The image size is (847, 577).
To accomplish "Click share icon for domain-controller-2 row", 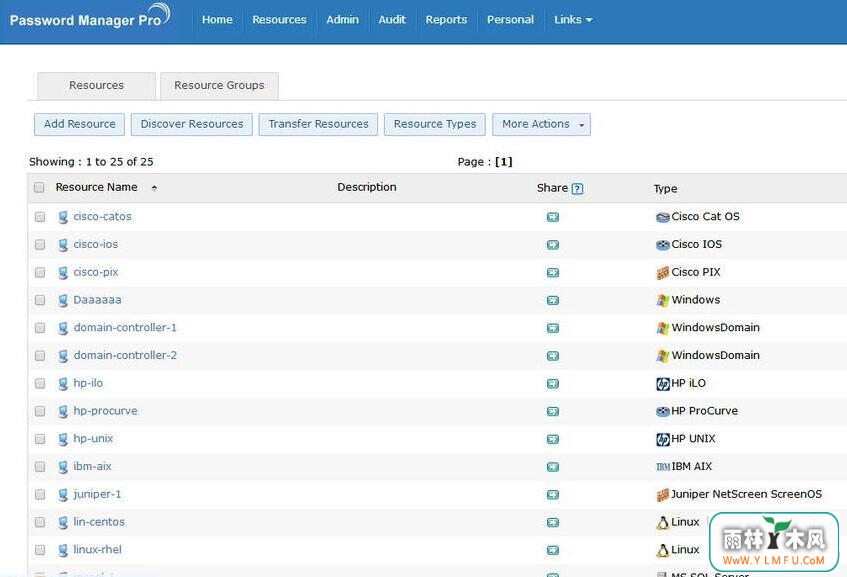I will [553, 356].
